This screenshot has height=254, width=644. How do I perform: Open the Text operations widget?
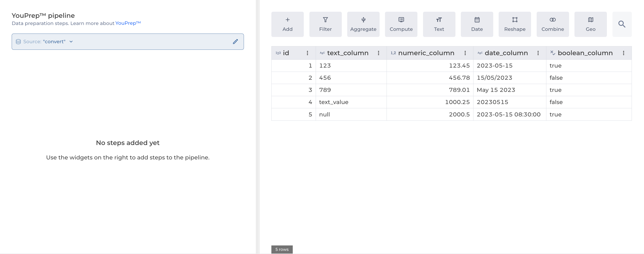(439, 24)
